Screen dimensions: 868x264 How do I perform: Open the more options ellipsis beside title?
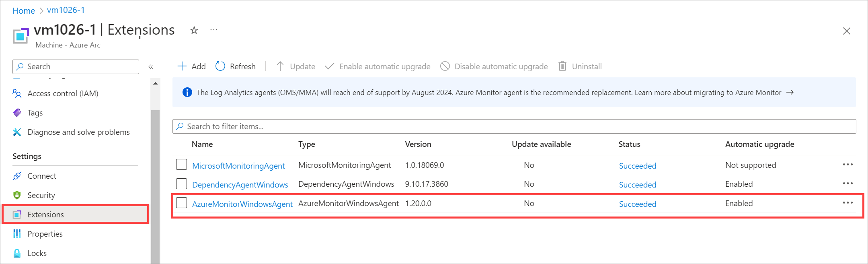(214, 30)
